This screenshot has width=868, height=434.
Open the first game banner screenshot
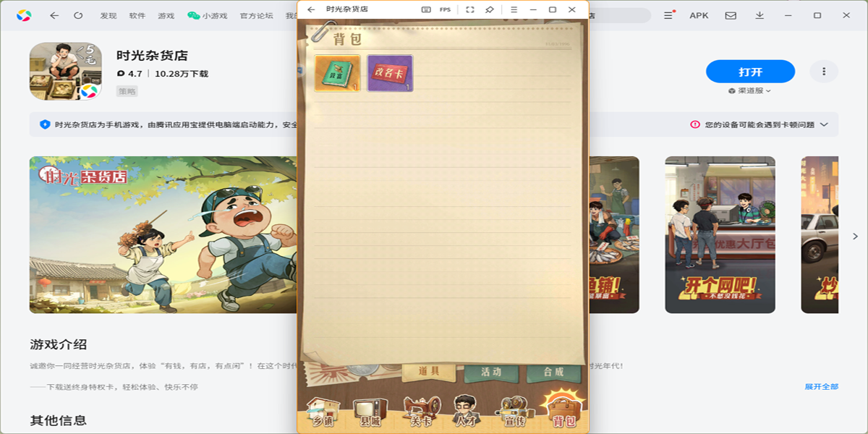pyautogui.click(x=163, y=235)
